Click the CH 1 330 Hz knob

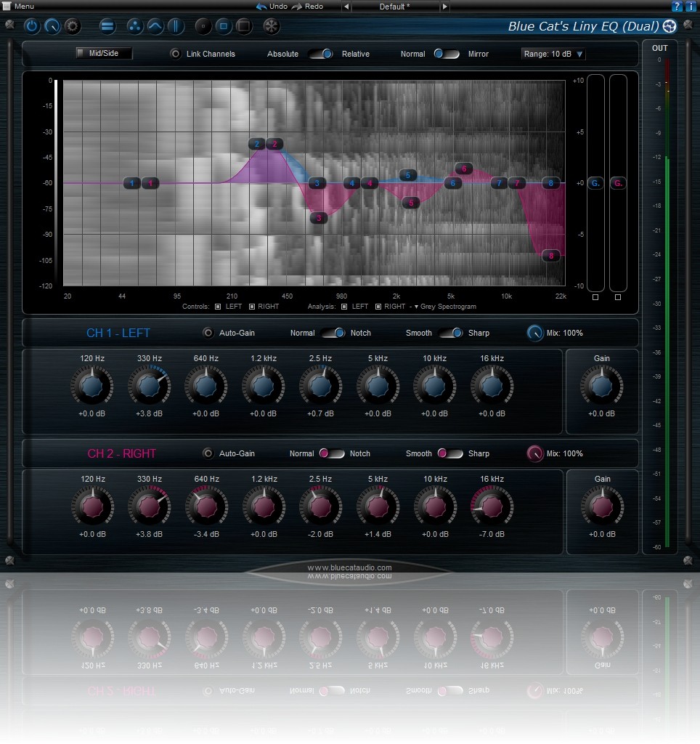[150, 387]
